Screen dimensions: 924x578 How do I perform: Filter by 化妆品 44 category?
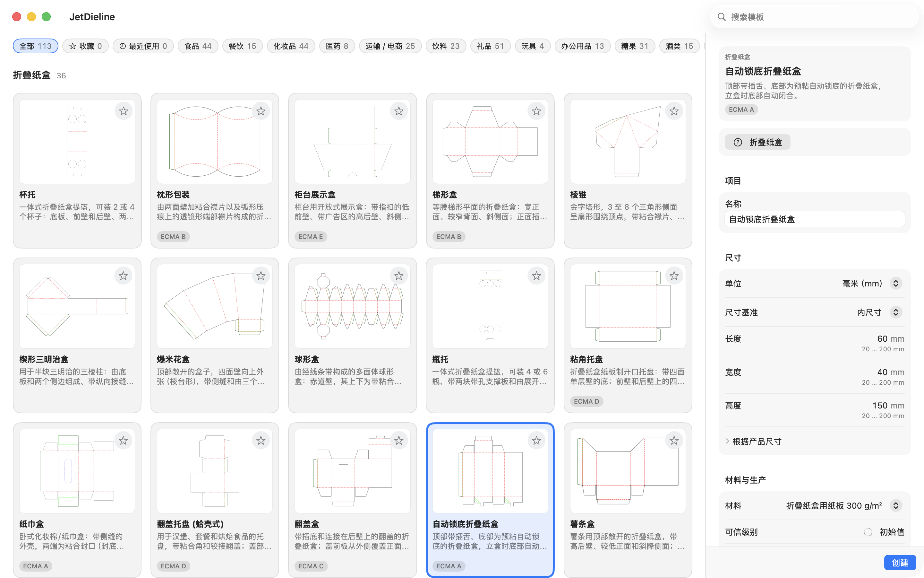click(x=291, y=46)
